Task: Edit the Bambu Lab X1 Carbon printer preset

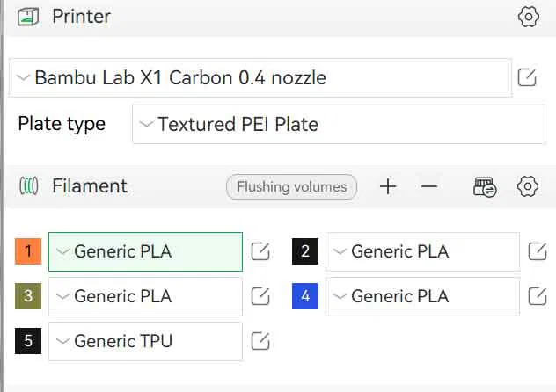Action: (x=527, y=77)
